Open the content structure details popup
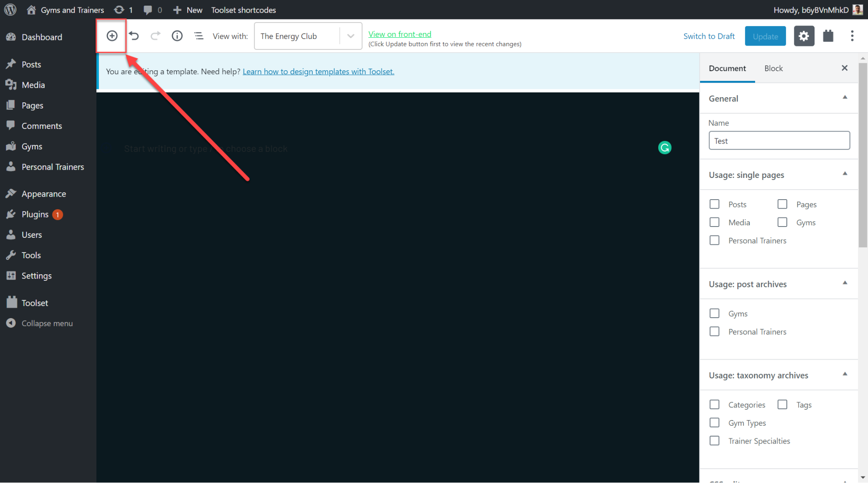The image size is (868, 483). (x=177, y=36)
